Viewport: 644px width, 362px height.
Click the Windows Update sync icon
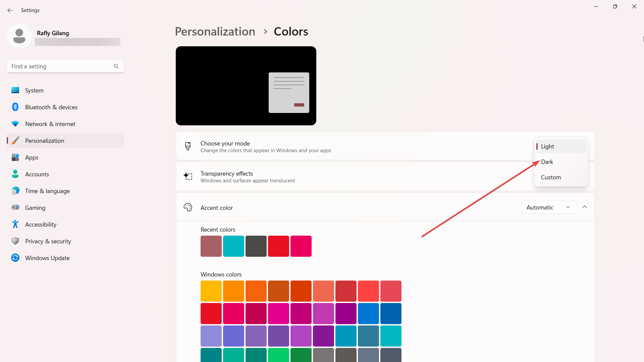[x=15, y=258]
